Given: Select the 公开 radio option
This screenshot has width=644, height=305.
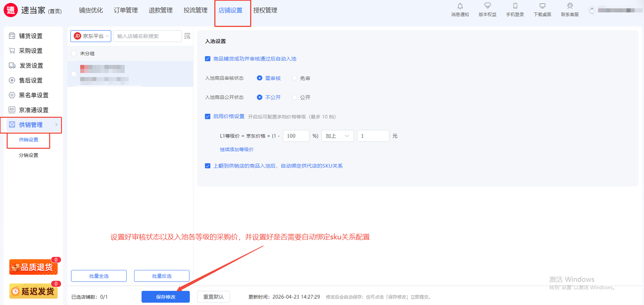Looking at the screenshot, I should pos(294,97).
